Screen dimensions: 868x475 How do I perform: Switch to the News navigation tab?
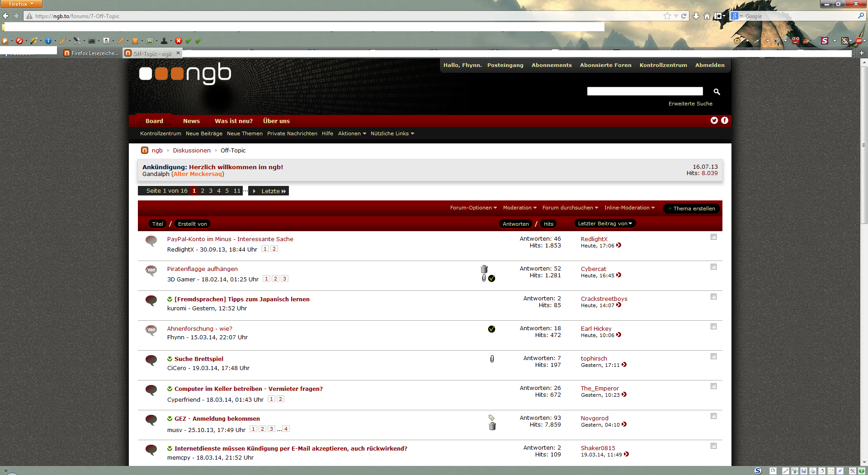pyautogui.click(x=191, y=121)
